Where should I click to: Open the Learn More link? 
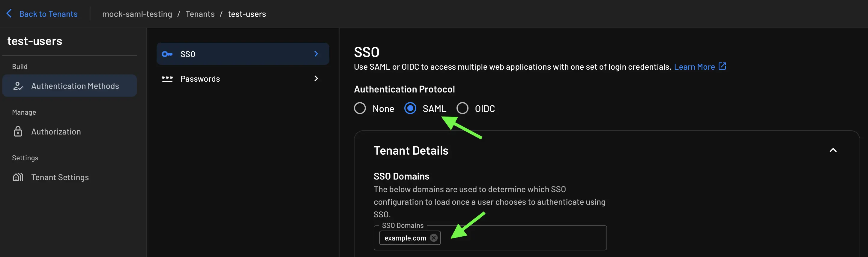(695, 66)
